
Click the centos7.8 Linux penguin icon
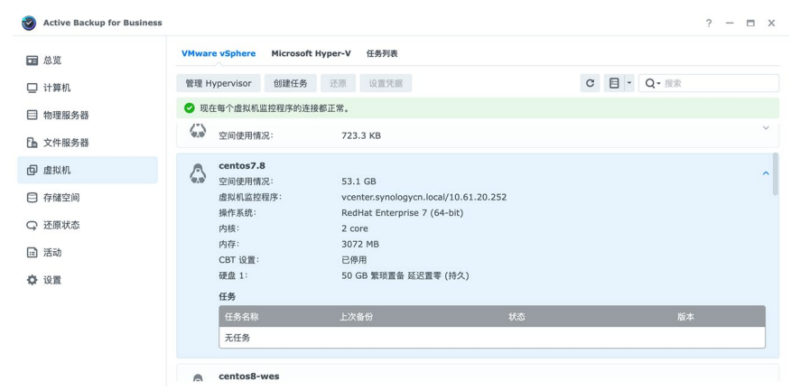(x=198, y=174)
